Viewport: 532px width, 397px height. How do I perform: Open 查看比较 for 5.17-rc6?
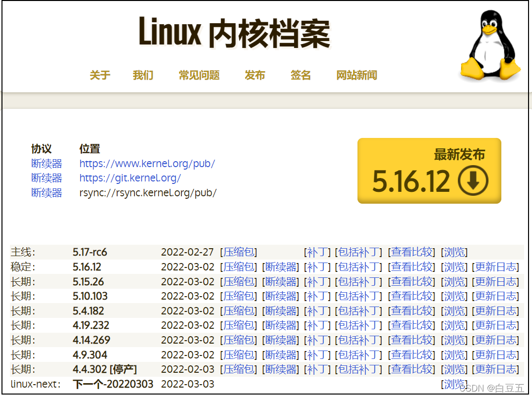(411, 252)
